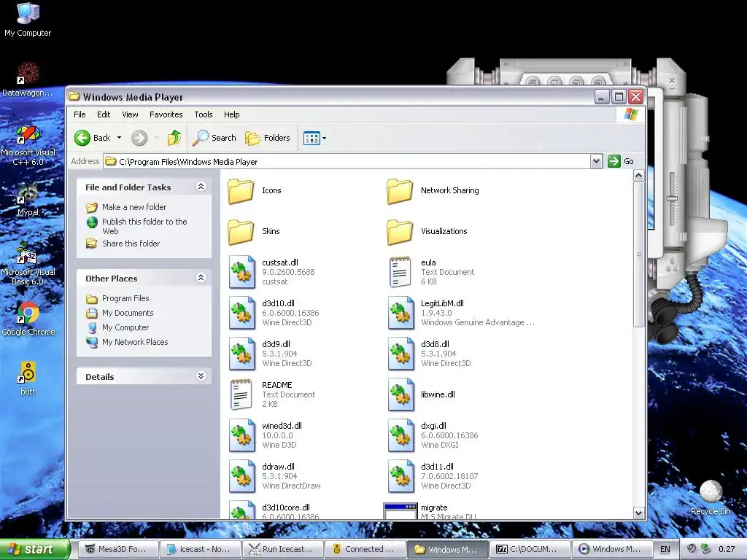Screen dimensions: 747x560
Task: Open the Tools menu
Action: click(204, 114)
